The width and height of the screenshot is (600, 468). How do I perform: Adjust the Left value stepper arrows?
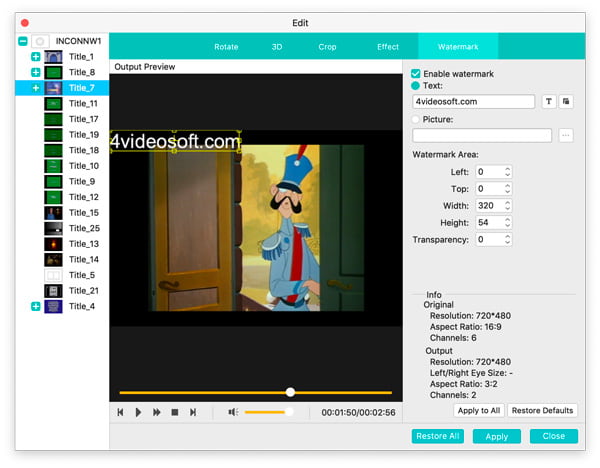[x=507, y=172]
